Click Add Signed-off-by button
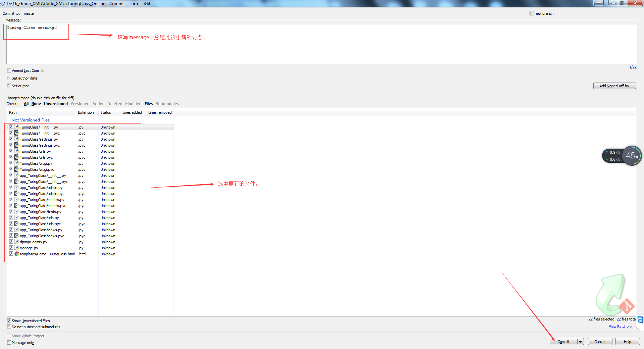The image size is (644, 349). pyautogui.click(x=614, y=86)
